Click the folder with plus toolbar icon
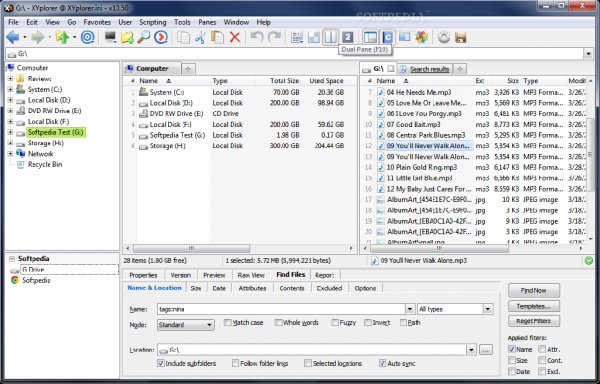Image resolution: width=600 pixels, height=384 pixels. click(x=127, y=37)
